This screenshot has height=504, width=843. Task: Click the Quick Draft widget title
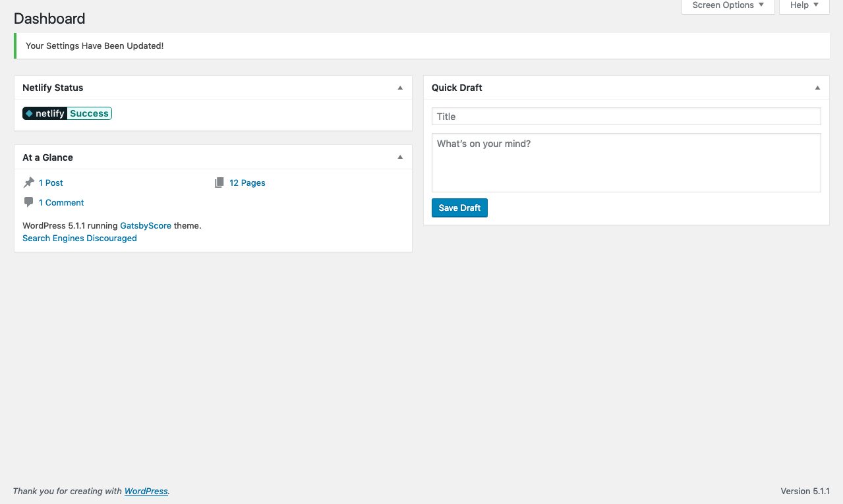click(x=457, y=88)
